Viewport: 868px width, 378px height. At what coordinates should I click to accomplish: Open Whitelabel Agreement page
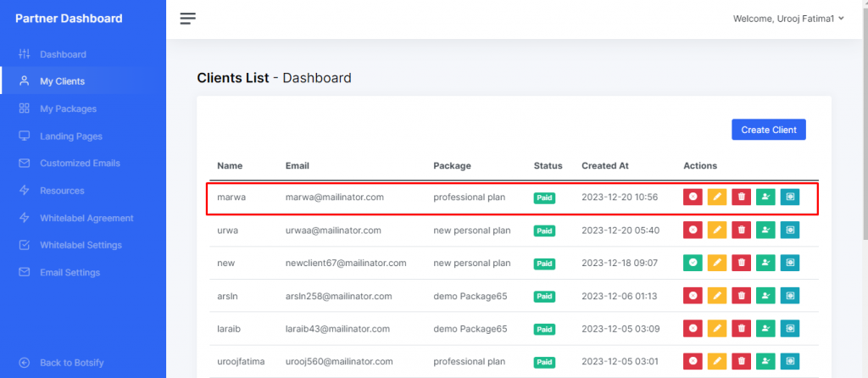[86, 218]
